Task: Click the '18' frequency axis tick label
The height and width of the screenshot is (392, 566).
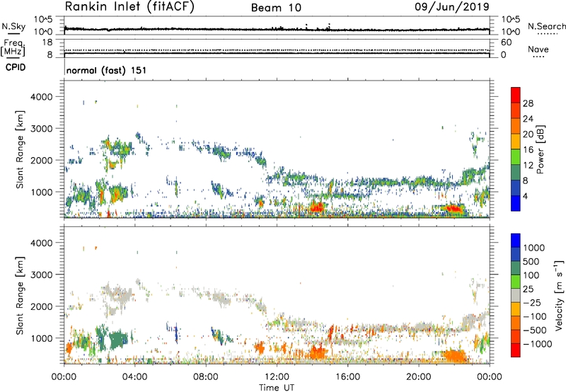Action: [47, 42]
